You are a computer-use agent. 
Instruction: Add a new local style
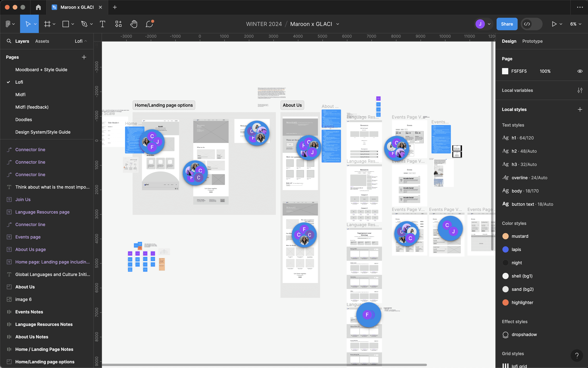coord(580,110)
